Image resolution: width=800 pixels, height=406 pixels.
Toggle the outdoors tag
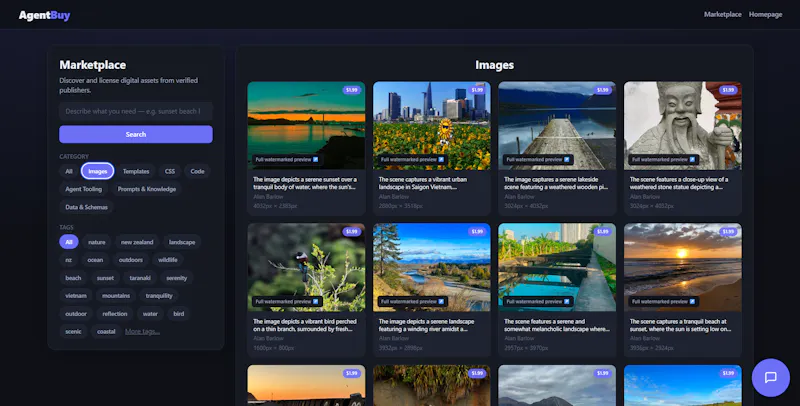[x=131, y=260]
